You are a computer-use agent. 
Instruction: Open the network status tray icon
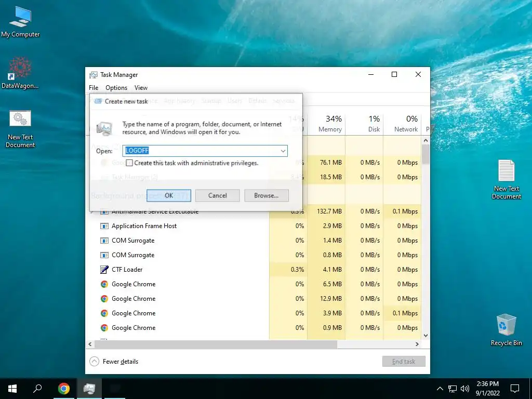tap(453, 389)
